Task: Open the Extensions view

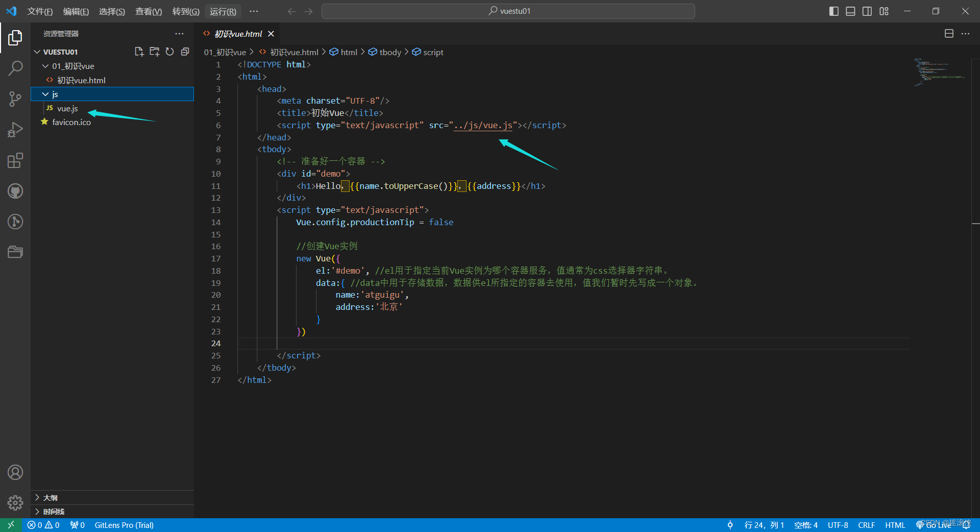Action: [x=15, y=160]
